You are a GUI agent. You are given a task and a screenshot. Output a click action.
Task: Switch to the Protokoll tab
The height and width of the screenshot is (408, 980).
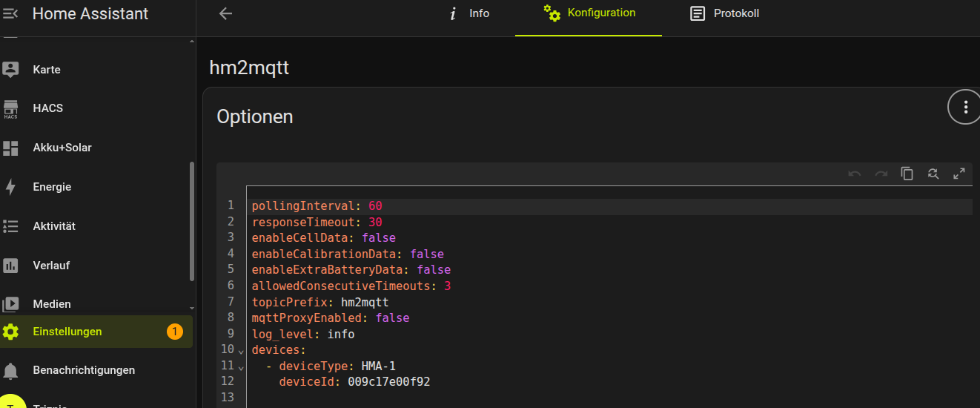click(724, 13)
